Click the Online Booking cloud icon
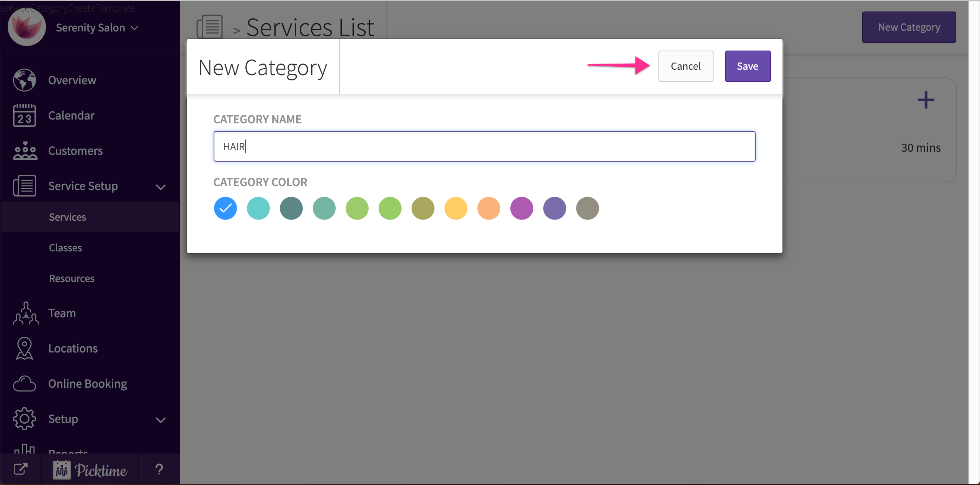 (24, 383)
